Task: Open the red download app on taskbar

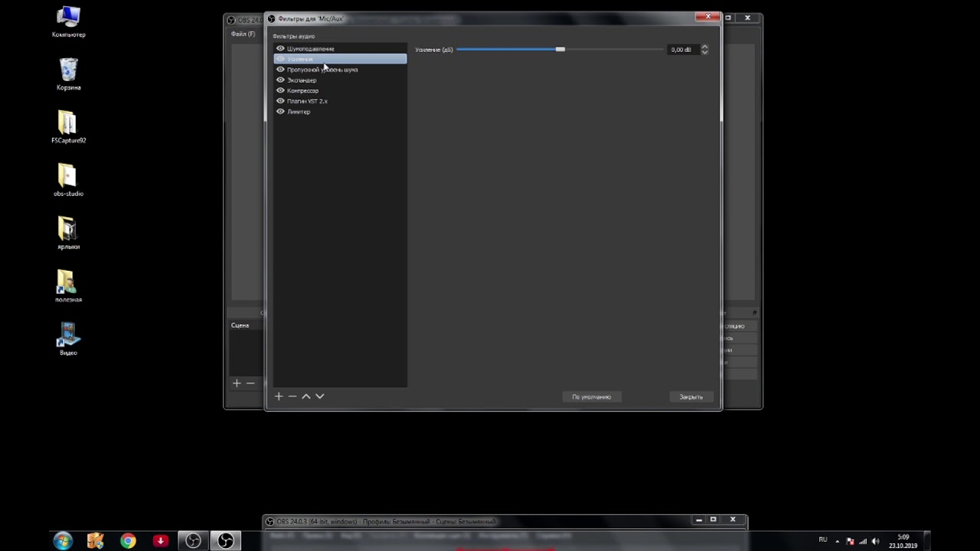Action: click(x=160, y=541)
